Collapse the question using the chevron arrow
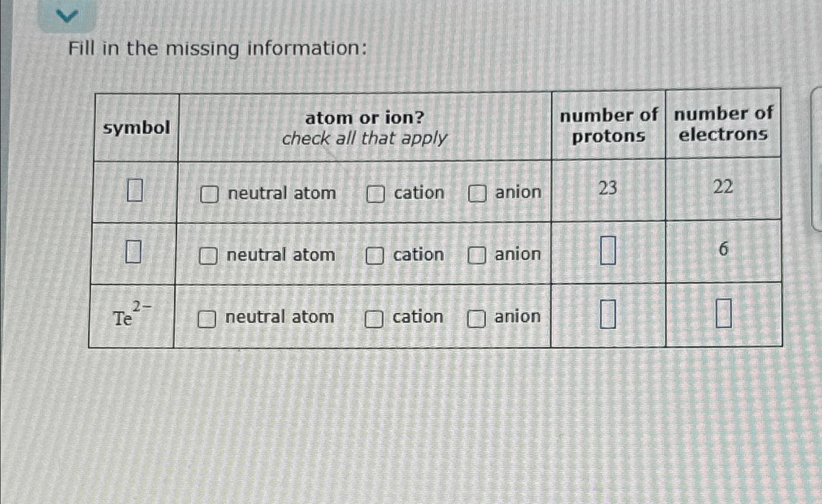 click(67, 15)
